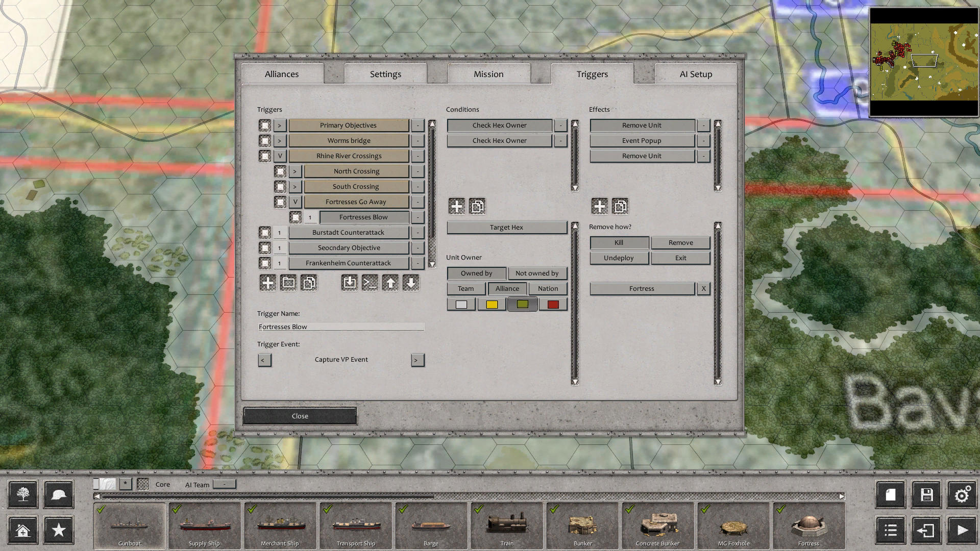Image resolution: width=980 pixels, height=551 pixels.
Task: Select the helmet icon in bottom toolbar
Action: [x=58, y=494]
